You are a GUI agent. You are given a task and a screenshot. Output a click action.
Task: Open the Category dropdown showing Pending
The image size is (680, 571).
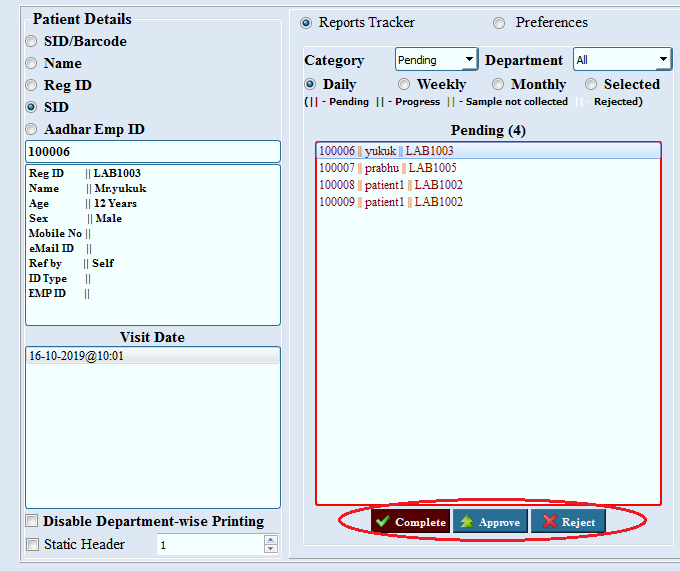coord(436,59)
